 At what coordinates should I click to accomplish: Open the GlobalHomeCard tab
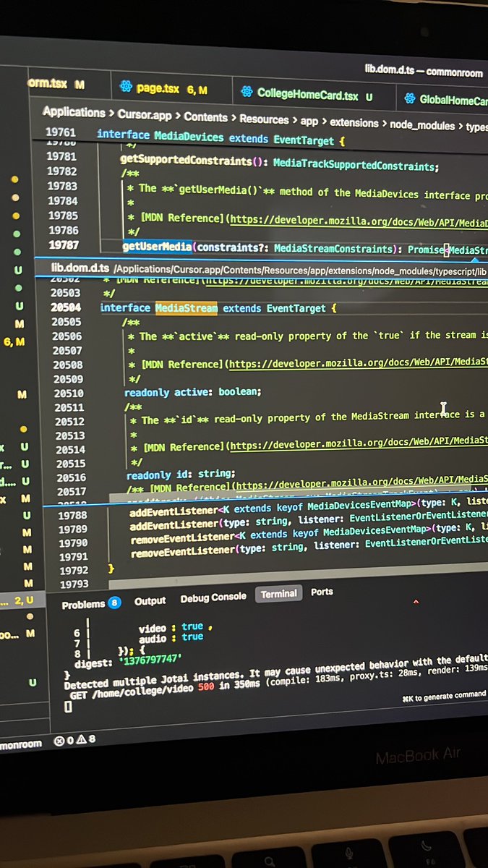[443, 99]
